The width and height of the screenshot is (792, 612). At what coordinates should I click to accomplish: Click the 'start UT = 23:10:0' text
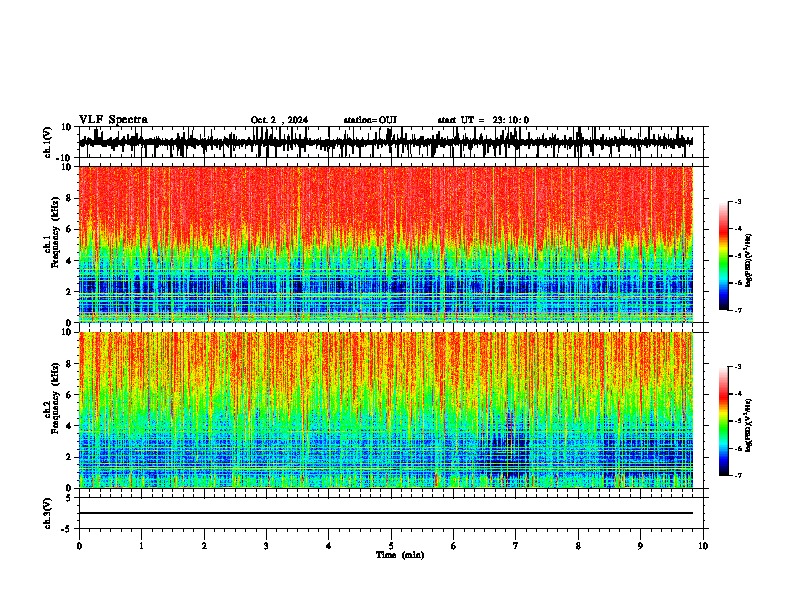pos(483,120)
